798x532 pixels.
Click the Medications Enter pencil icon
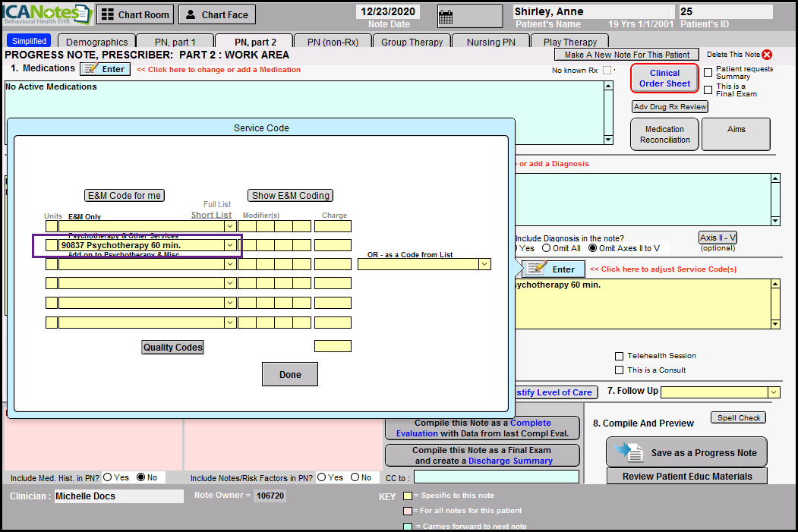pos(91,69)
